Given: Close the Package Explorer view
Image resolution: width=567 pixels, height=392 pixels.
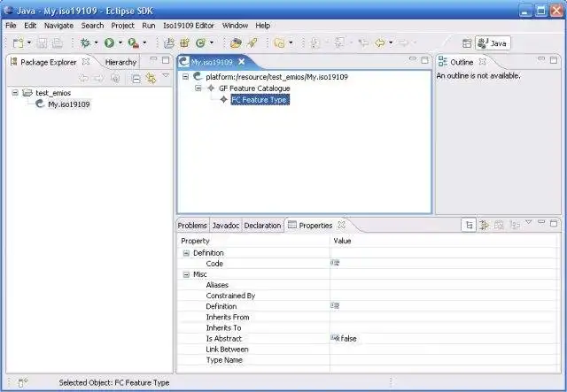Looking at the screenshot, I should 86,62.
